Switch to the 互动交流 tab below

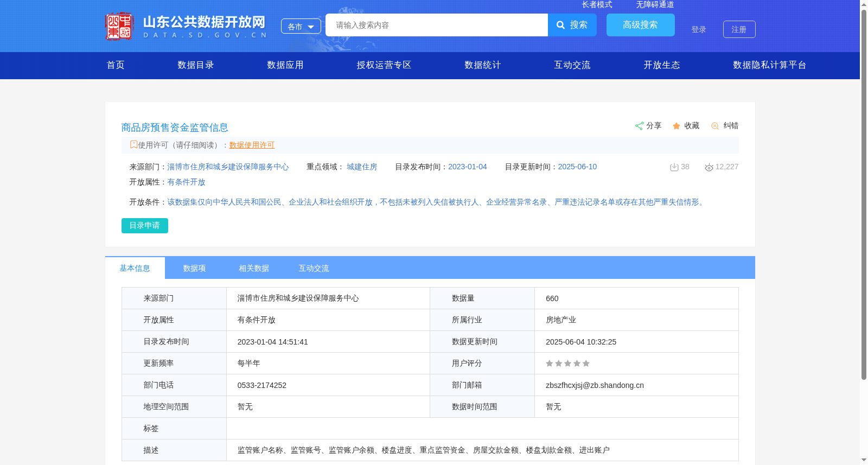(314, 268)
